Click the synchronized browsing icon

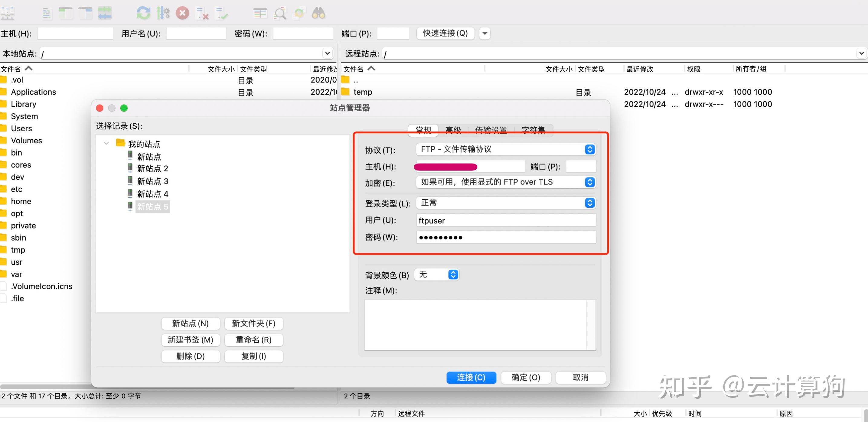pos(299,13)
